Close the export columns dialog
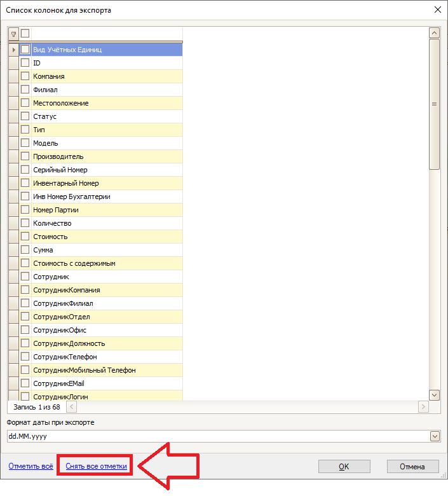This screenshot has height=496, width=448. [438, 10]
